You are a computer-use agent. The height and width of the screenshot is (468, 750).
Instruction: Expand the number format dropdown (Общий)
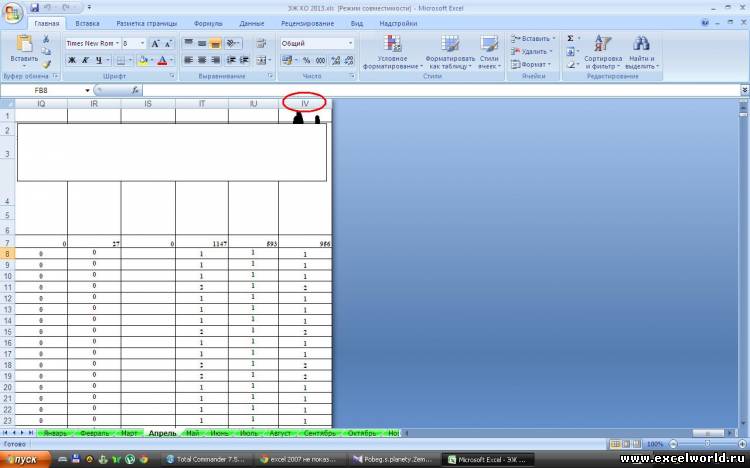350,44
